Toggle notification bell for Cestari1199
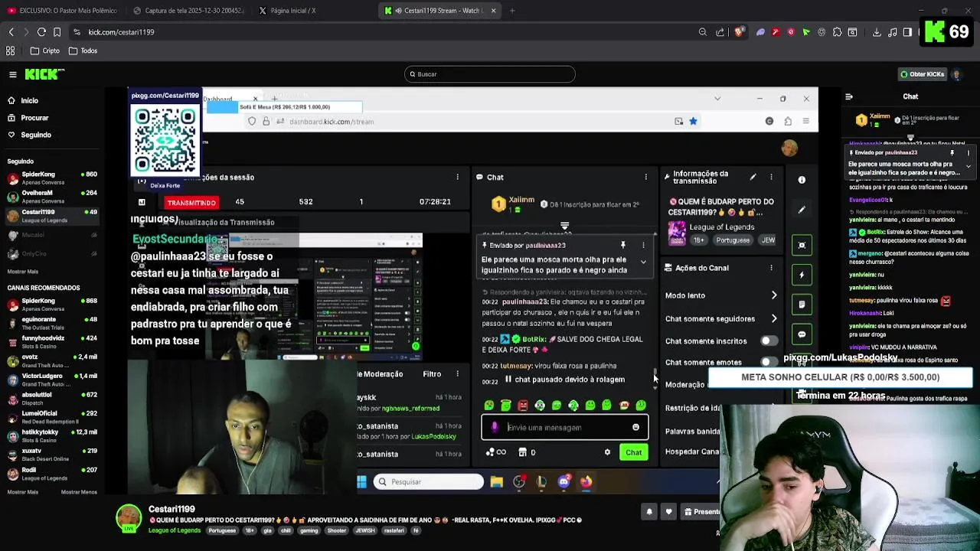980x551 pixels. coord(649,512)
